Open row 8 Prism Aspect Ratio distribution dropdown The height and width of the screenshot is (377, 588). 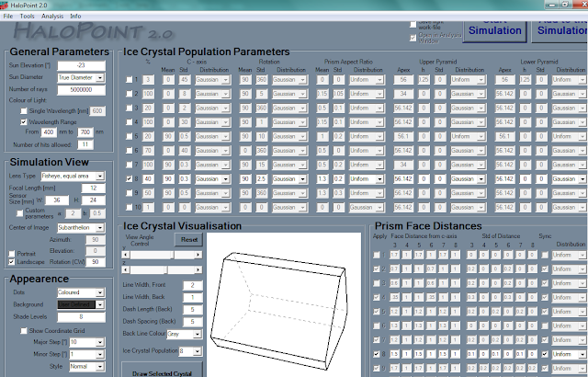click(x=379, y=179)
